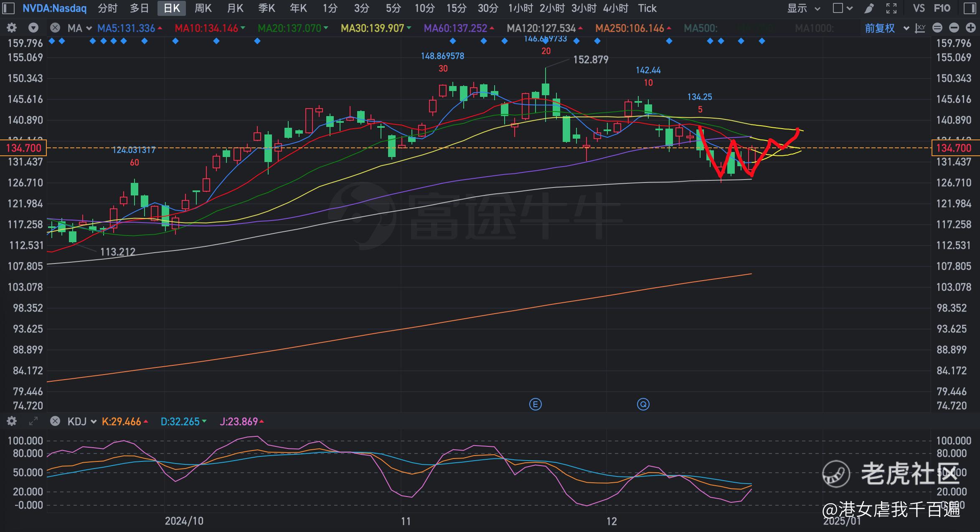Zoom in chart with plus icon
This screenshot has width=980, height=532.
click(x=971, y=28)
